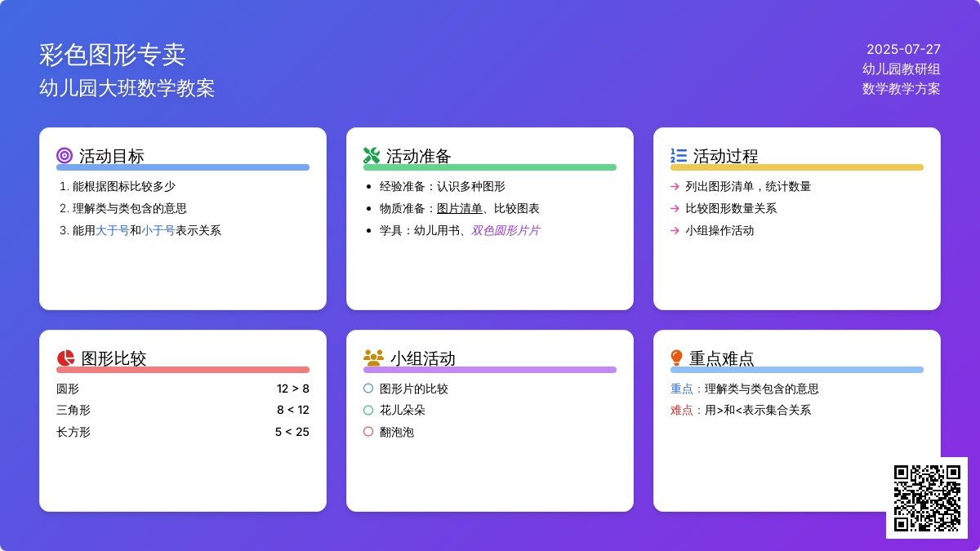Click the arrow icon before 列出图形清单
The height and width of the screenshot is (551, 980).
point(675,186)
